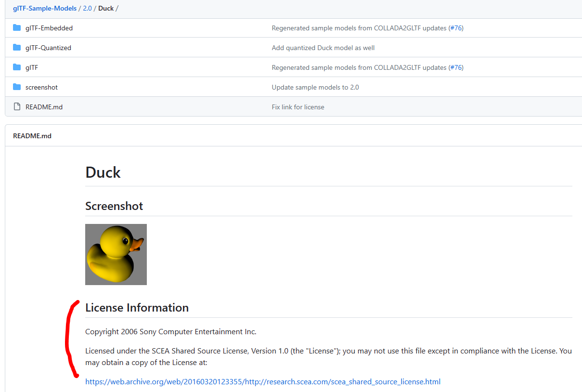The height and width of the screenshot is (392, 582).
Task: Open the glTF-Embedded folder
Action: point(49,28)
